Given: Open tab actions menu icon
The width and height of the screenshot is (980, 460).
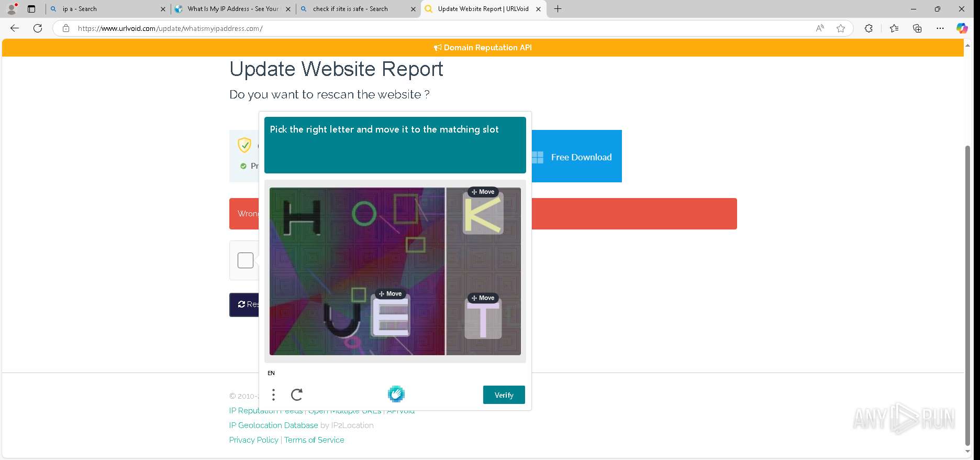Looking at the screenshot, I should [x=31, y=9].
